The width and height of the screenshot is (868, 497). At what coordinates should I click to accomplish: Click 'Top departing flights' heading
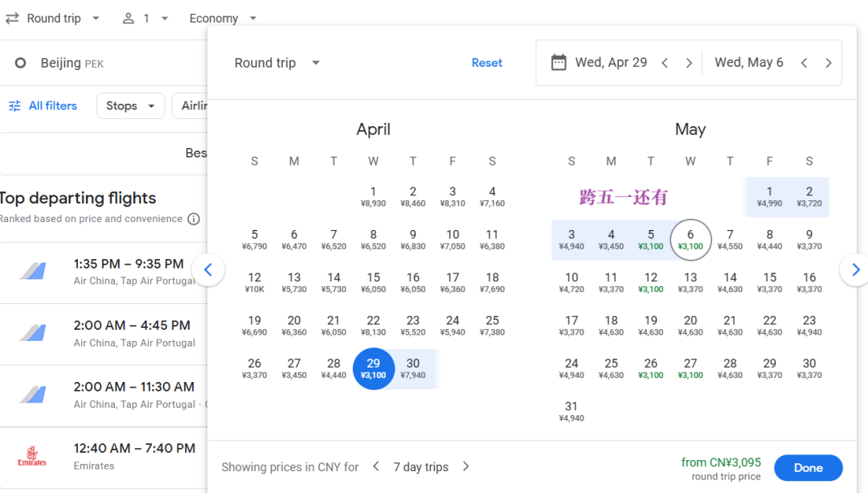[x=77, y=198]
